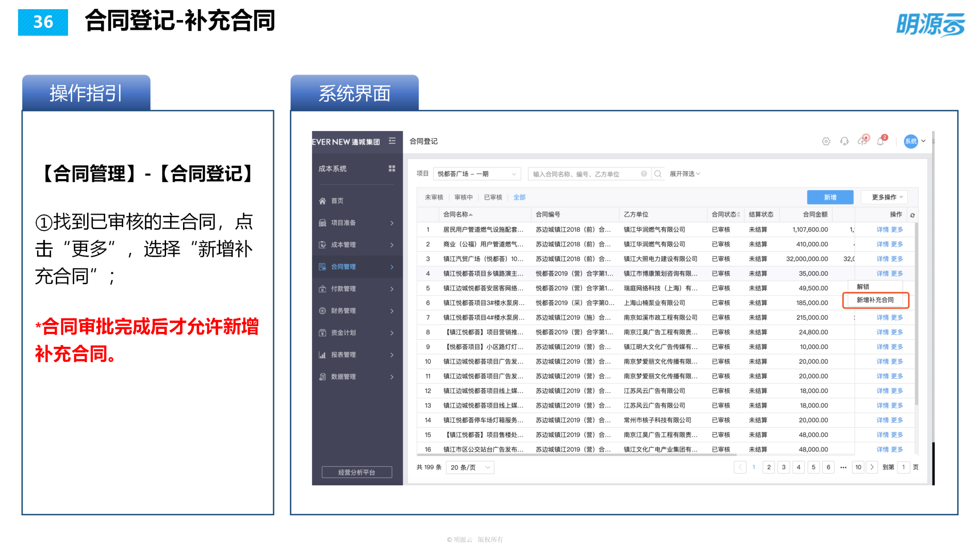This screenshot has width=980, height=550.
Task: Select the 首页 home icon
Action: tap(322, 201)
